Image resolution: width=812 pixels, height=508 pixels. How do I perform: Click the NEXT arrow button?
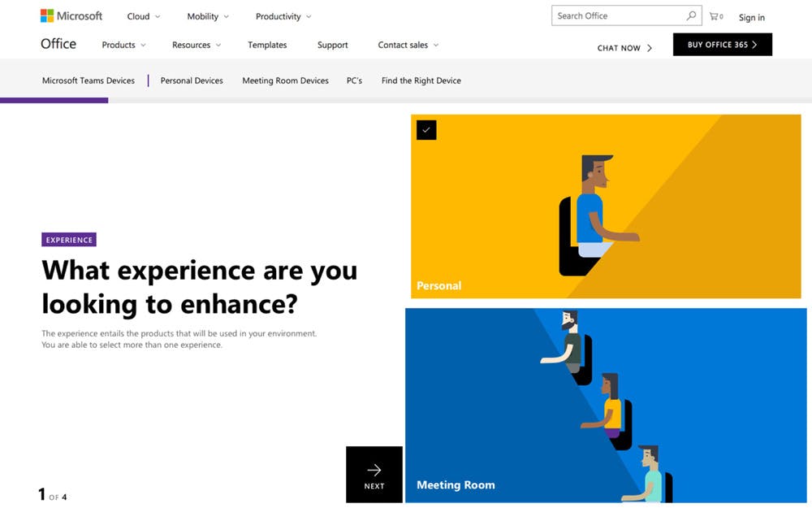click(374, 475)
